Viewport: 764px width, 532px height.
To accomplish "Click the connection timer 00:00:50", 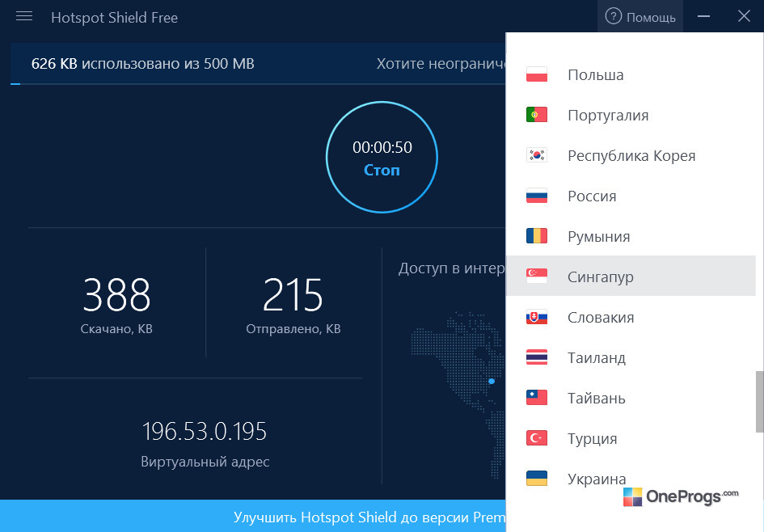I will (x=382, y=147).
